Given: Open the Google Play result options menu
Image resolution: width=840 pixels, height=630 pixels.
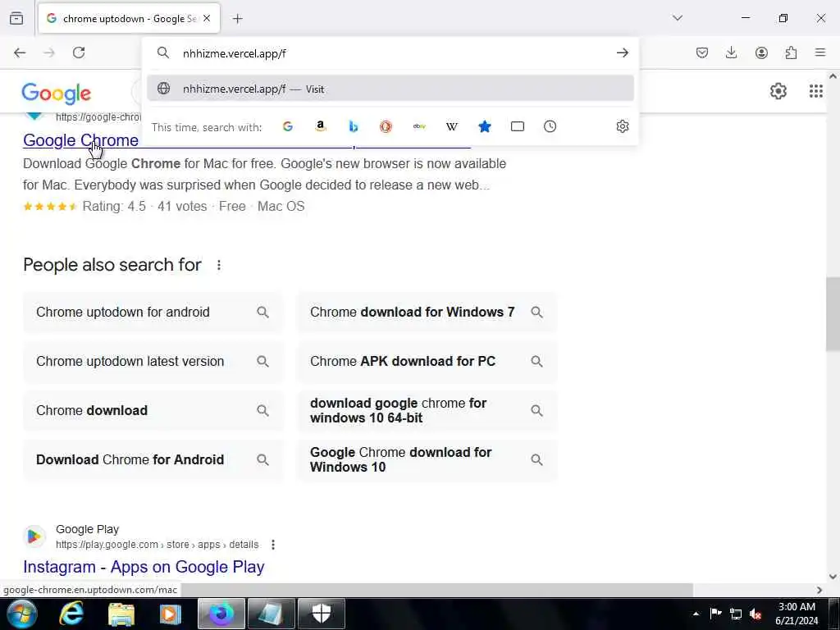Looking at the screenshot, I should tap(273, 545).
